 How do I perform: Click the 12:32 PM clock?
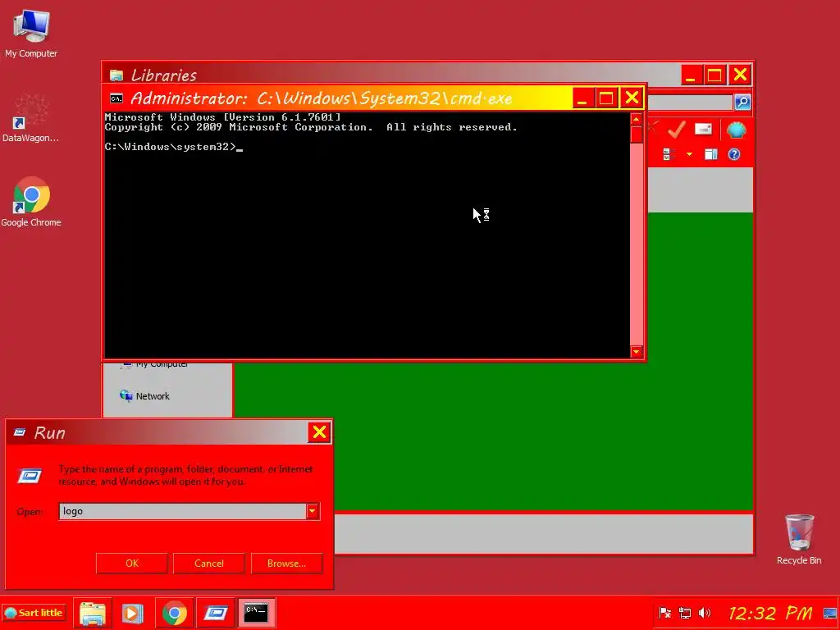click(769, 613)
